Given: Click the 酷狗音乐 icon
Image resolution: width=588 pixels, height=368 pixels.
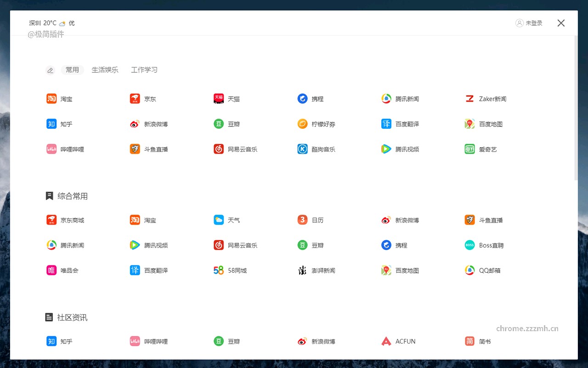Looking at the screenshot, I should (x=302, y=149).
